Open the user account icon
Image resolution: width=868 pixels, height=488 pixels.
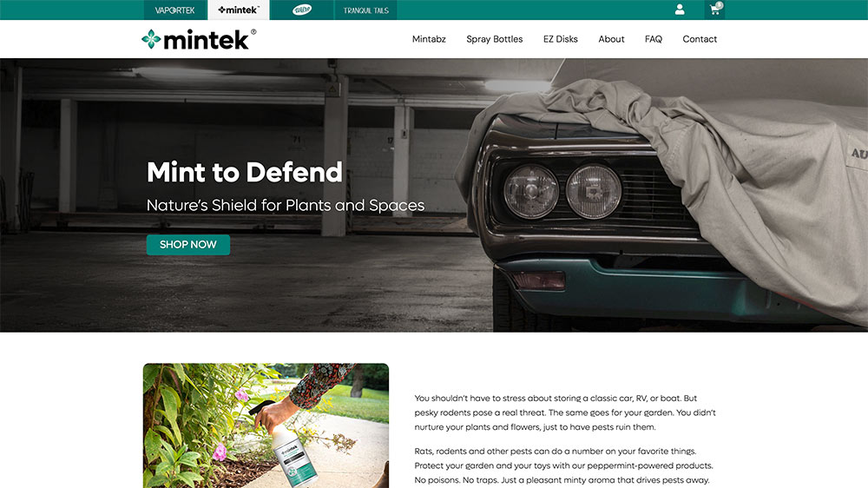coord(680,10)
